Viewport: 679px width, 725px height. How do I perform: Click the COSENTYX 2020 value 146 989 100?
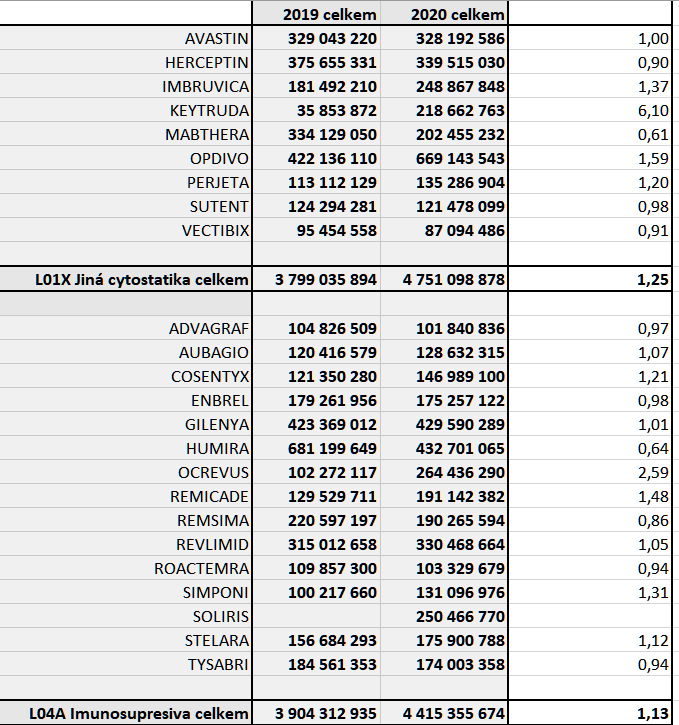(x=444, y=376)
